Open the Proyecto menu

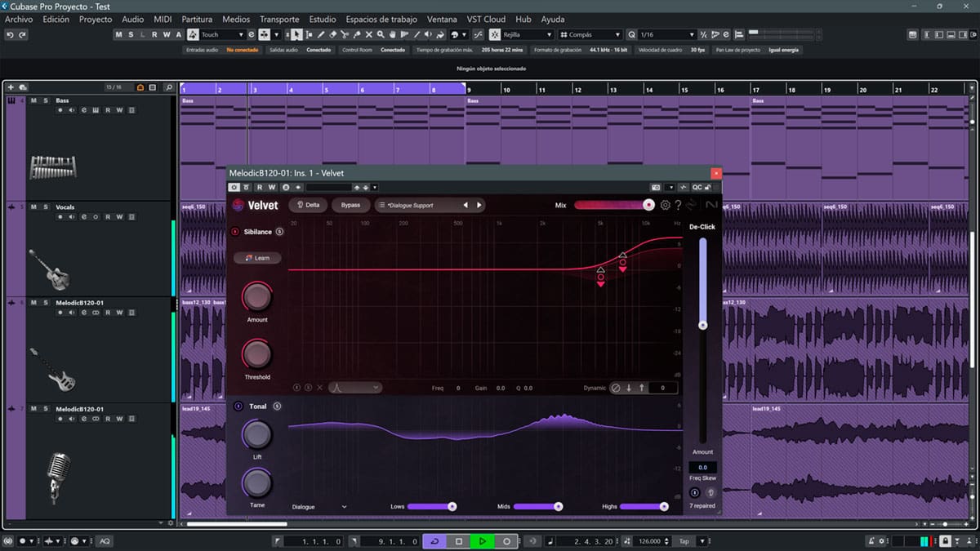coord(96,19)
